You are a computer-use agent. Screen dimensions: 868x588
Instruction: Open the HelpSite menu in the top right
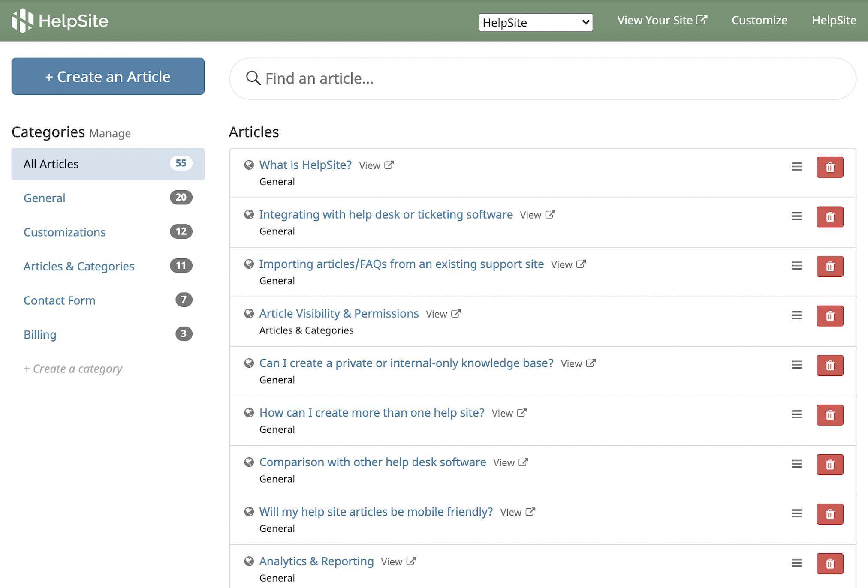coord(834,20)
